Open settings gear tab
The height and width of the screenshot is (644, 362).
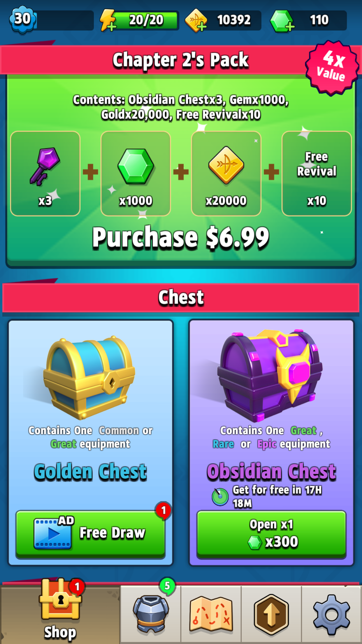(332, 614)
